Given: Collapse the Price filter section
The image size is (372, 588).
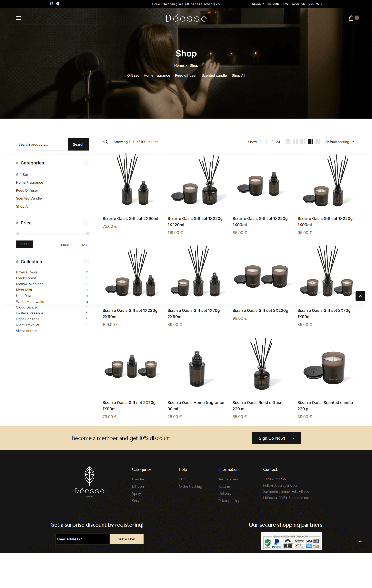Looking at the screenshot, I should point(86,223).
